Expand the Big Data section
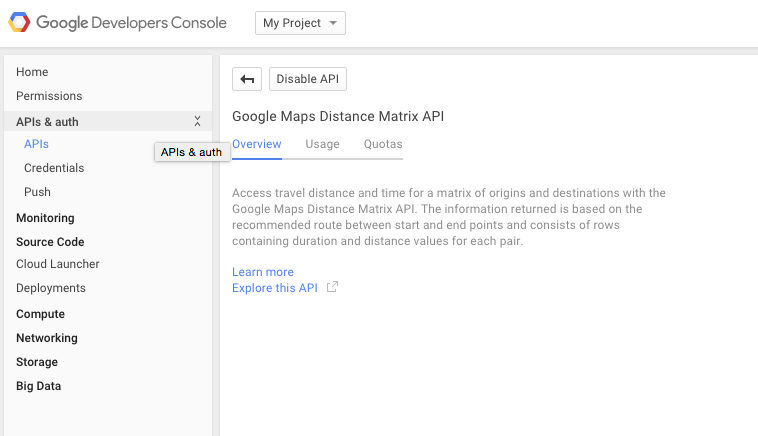The height and width of the screenshot is (436, 758). pyautogui.click(x=38, y=386)
